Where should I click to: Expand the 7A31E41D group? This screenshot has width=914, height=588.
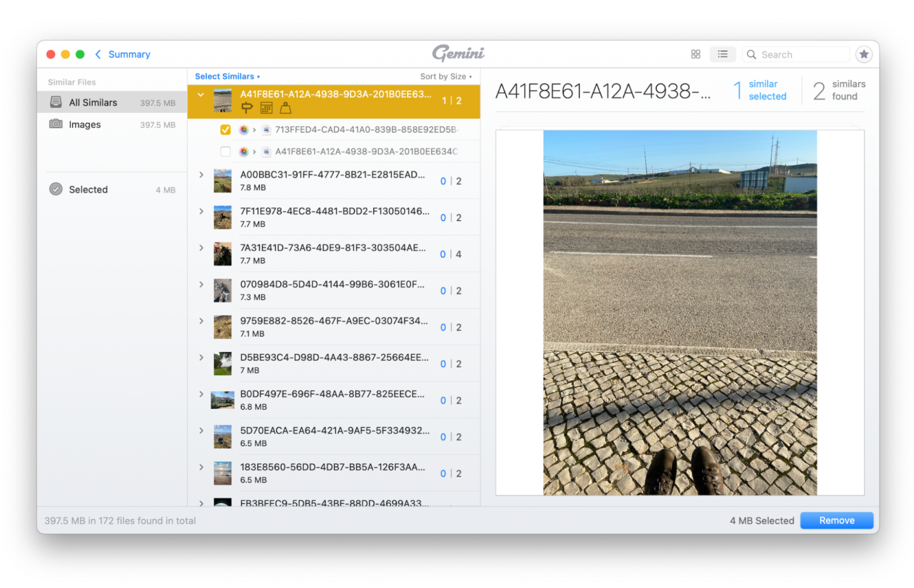point(201,248)
